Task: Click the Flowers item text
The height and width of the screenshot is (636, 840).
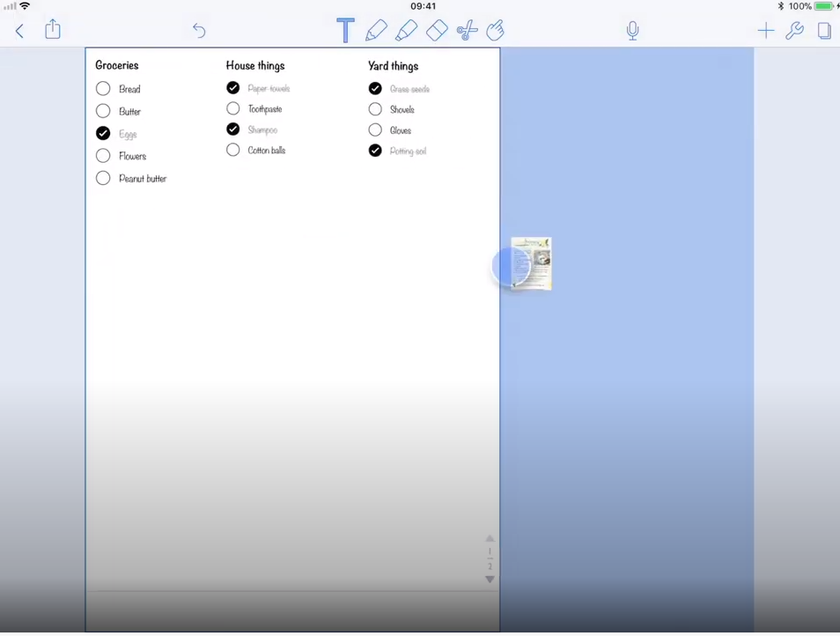Action: click(132, 156)
